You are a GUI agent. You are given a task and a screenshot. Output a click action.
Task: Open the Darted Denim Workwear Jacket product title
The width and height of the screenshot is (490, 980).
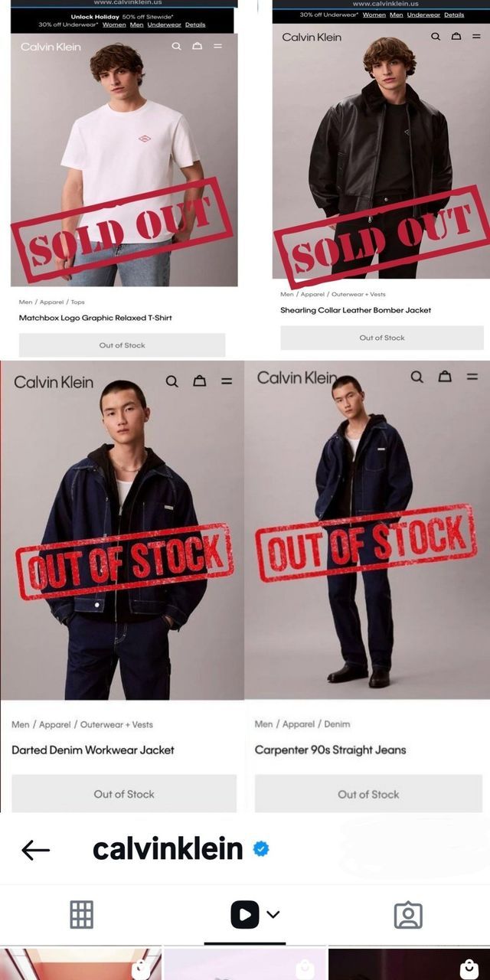(x=93, y=750)
